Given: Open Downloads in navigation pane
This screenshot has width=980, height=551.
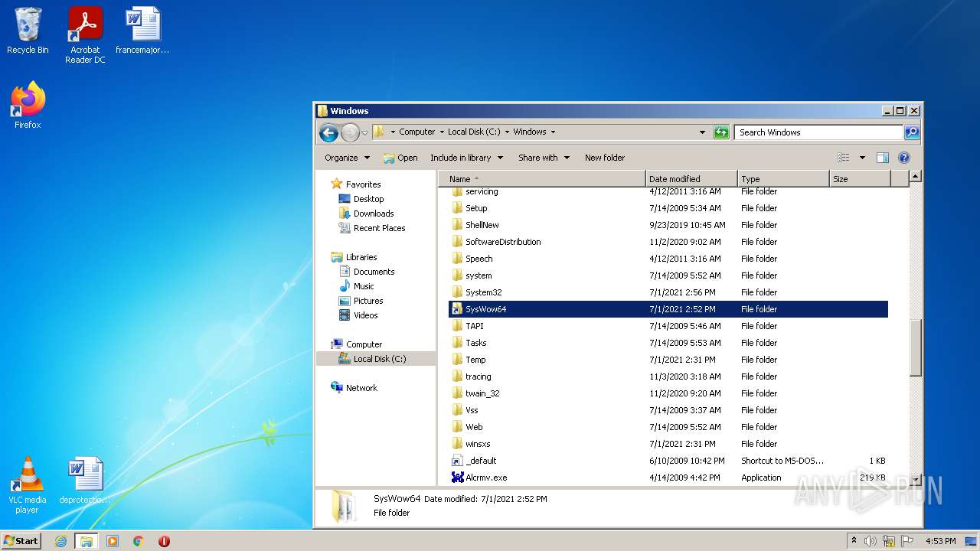Looking at the screenshot, I should pyautogui.click(x=374, y=214).
